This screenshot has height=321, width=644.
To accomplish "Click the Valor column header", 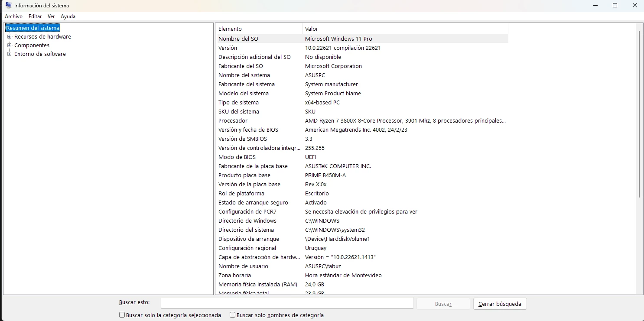I will [405, 29].
